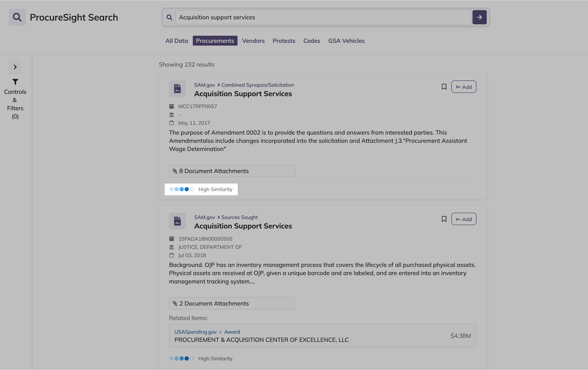Click the archive box icon beside MCC17RFP0057
The height and width of the screenshot is (370, 588).
(x=171, y=106)
